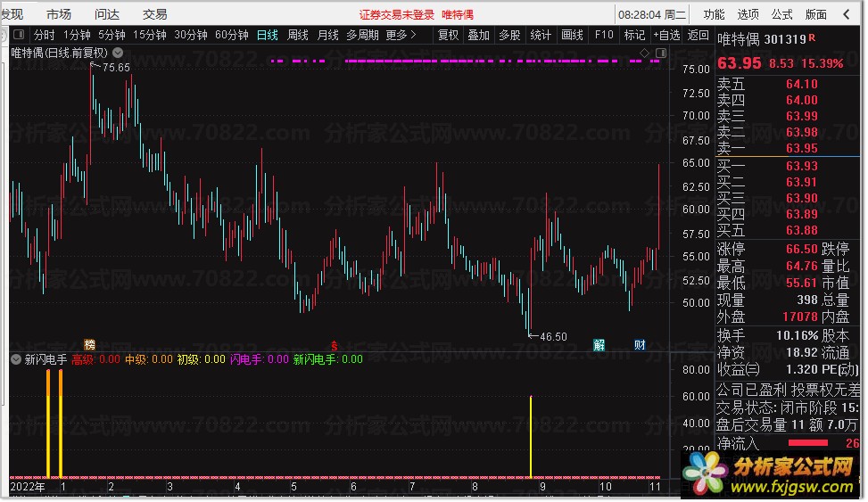
Task: Click the 净流入 red bar
Action: coord(807,443)
